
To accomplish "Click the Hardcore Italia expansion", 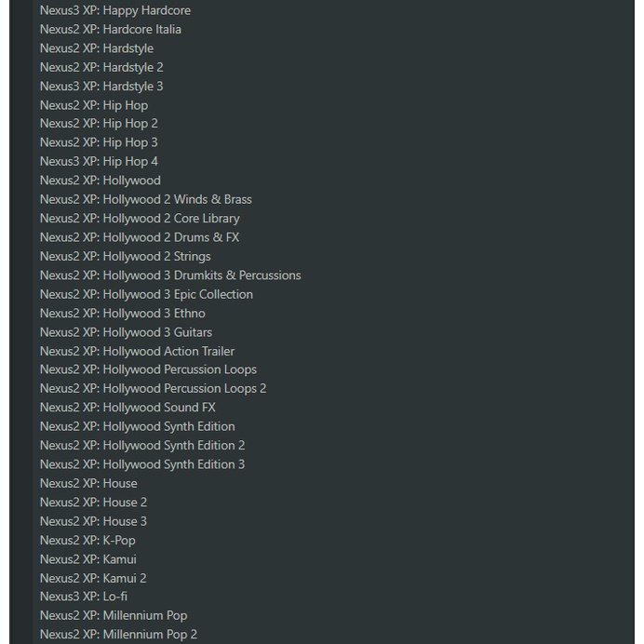I will tap(111, 29).
